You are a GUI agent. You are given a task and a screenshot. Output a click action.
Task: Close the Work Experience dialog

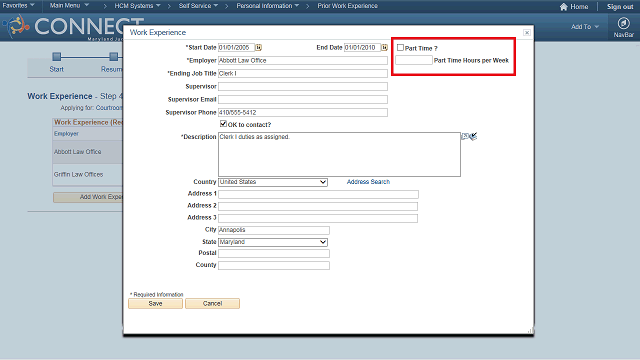click(x=527, y=33)
